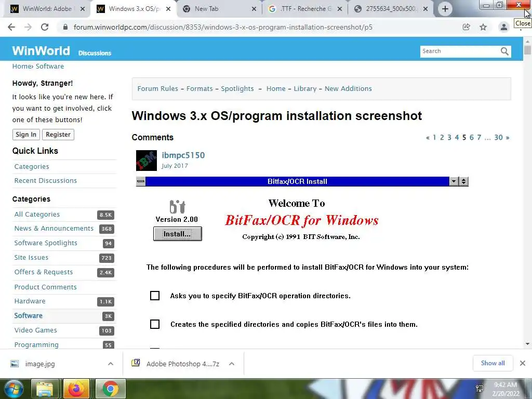Close the New Tab tab
This screenshot has width=532, height=399.
pyautogui.click(x=254, y=9)
